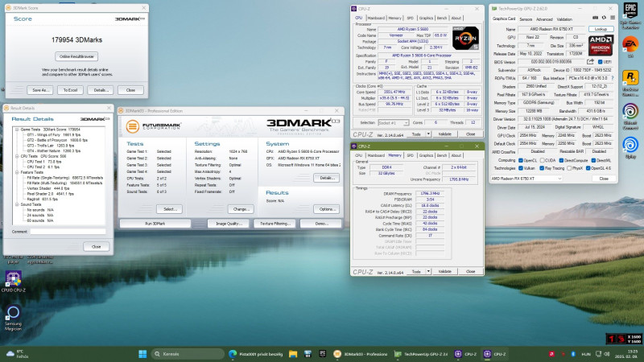Toggle the Ray Tracing checkbox
Screen dimensions: 644x362
pos(542,168)
